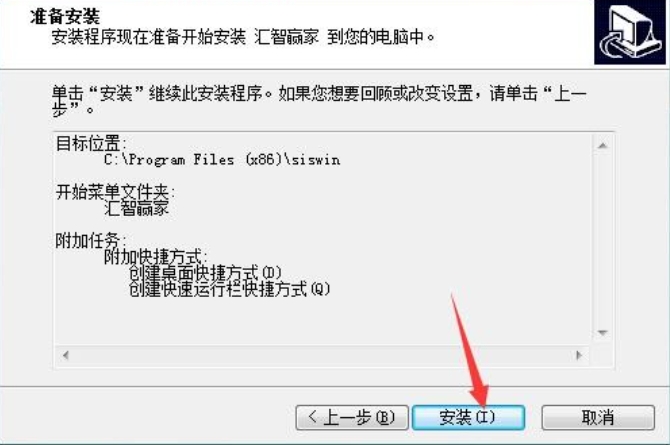
Task: Click the summary box scroll-up arrow
Action: (x=602, y=146)
